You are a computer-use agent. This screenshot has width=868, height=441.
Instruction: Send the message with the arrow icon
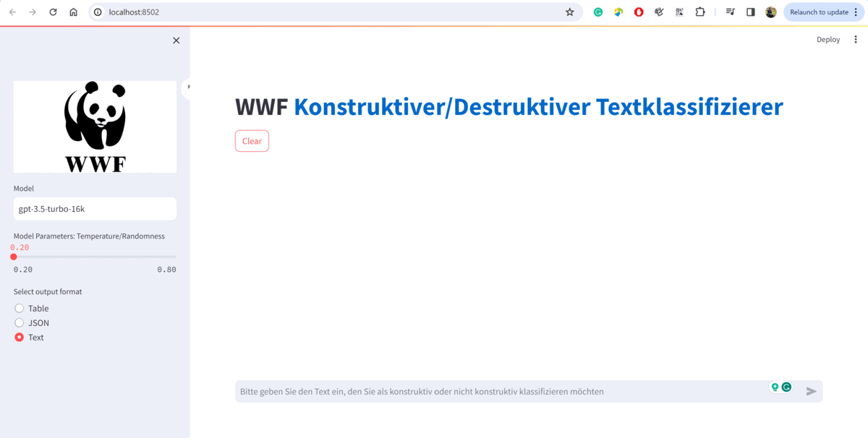click(x=811, y=391)
